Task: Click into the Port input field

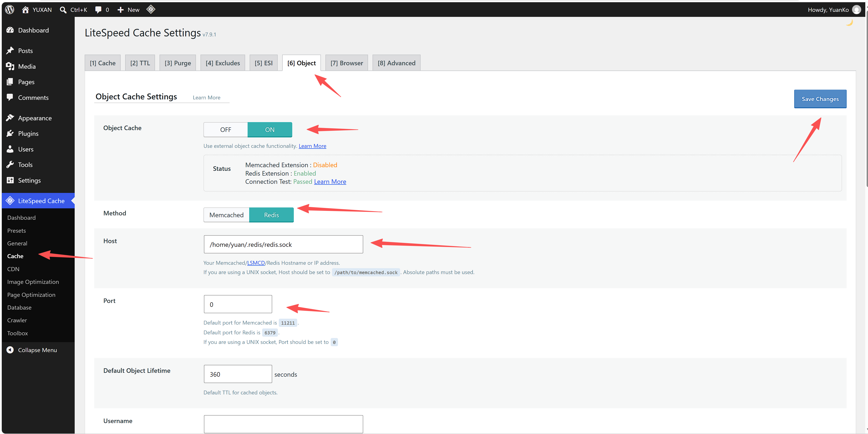Action: [x=238, y=304]
